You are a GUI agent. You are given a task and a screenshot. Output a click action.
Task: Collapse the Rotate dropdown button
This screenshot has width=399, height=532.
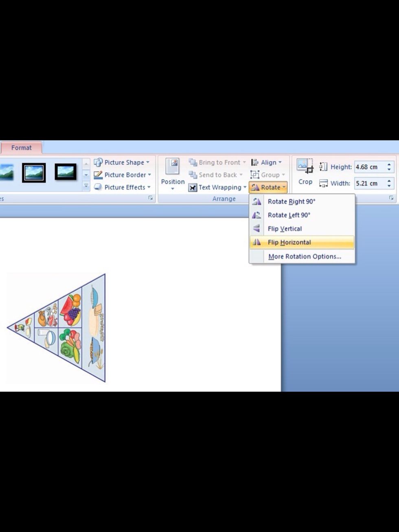268,187
